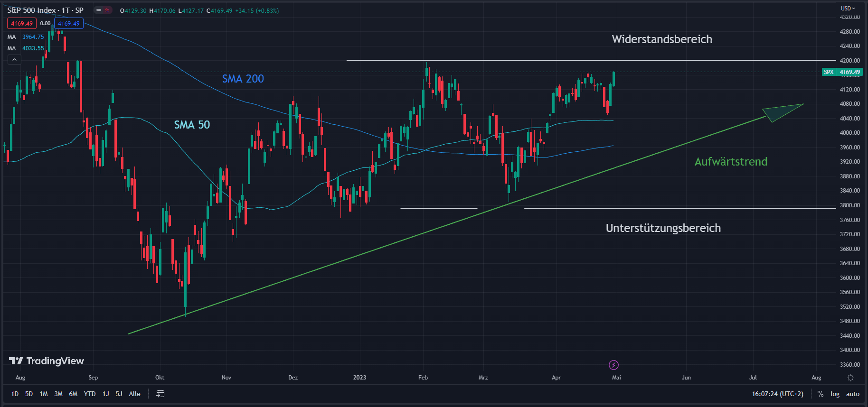
Task: Click the 4200.00 price axis label
Action: [849, 61]
